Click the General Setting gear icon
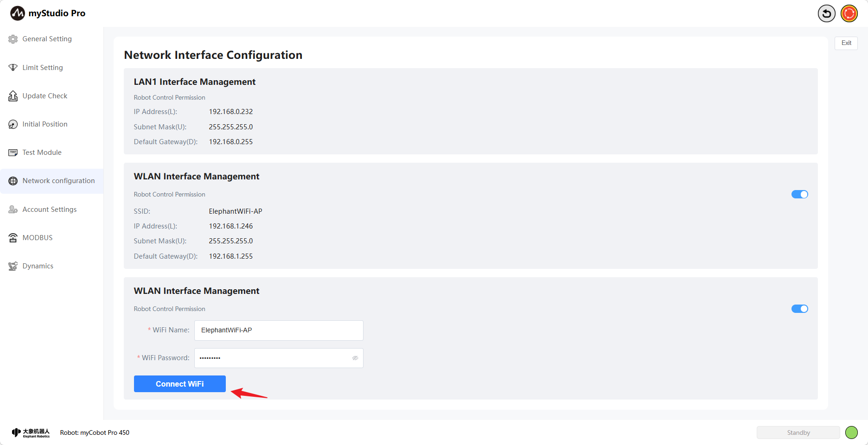 point(13,39)
